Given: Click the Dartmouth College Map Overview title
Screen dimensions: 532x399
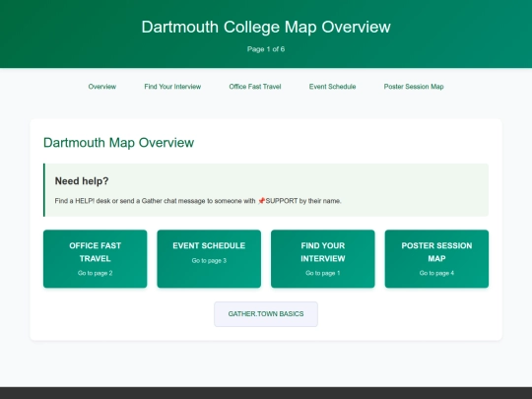Looking at the screenshot, I should click(266, 27).
